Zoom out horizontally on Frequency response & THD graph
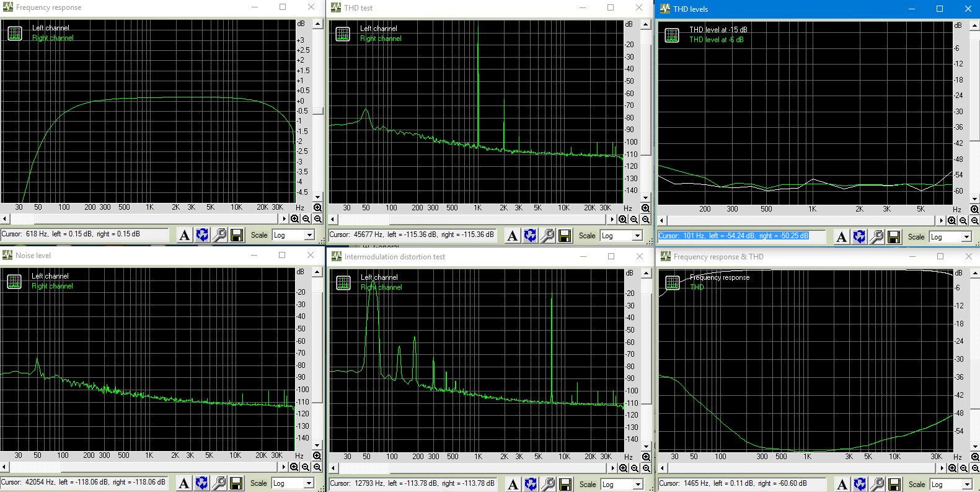Image resolution: width=980 pixels, height=492 pixels. (x=964, y=468)
